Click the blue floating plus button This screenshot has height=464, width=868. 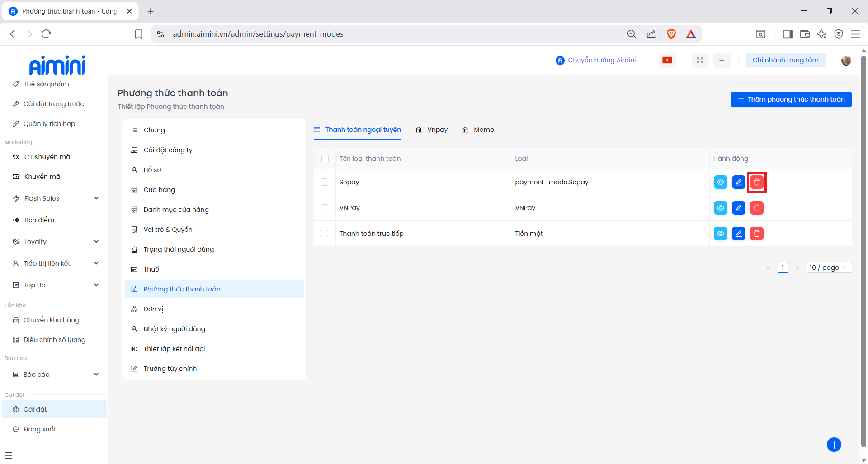834,445
